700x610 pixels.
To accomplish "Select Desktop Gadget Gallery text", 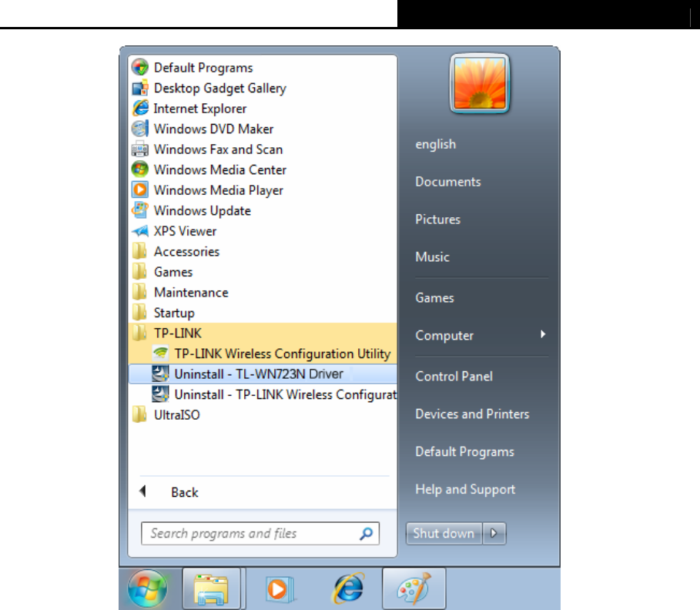I will (220, 89).
